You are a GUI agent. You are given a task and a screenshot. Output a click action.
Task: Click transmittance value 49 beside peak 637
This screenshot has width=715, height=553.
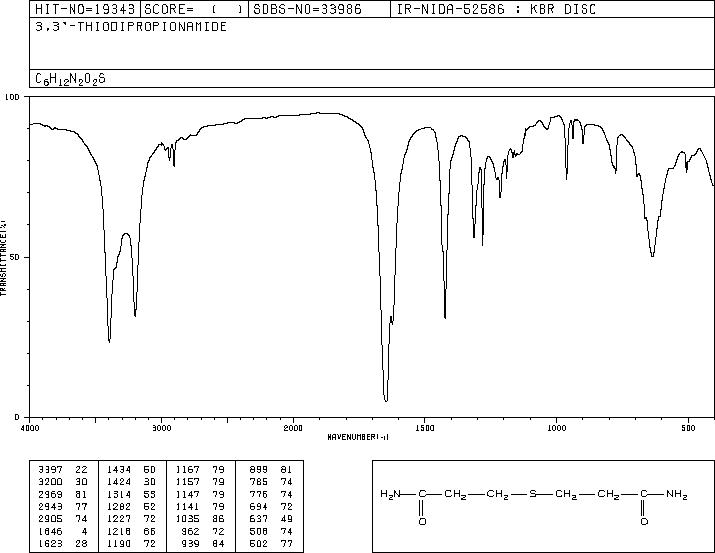tap(287, 519)
